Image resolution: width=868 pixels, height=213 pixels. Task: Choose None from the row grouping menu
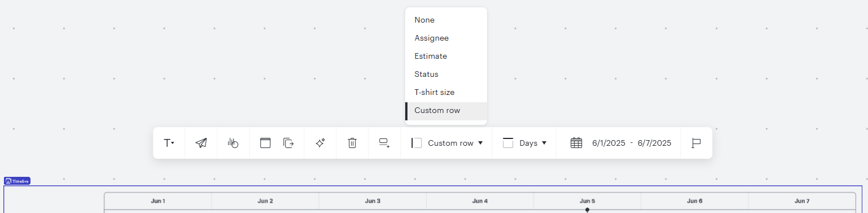[446, 20]
